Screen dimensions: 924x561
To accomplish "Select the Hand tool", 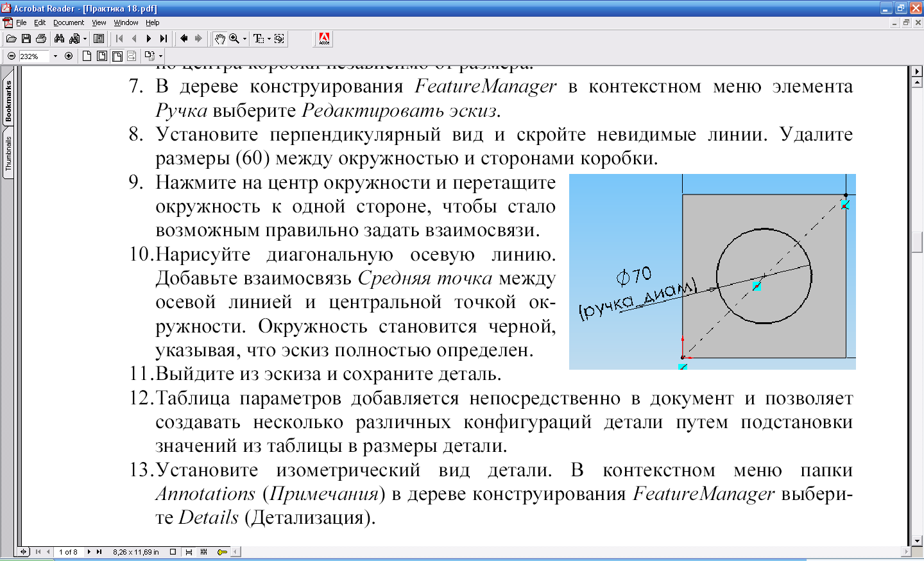I will [219, 39].
